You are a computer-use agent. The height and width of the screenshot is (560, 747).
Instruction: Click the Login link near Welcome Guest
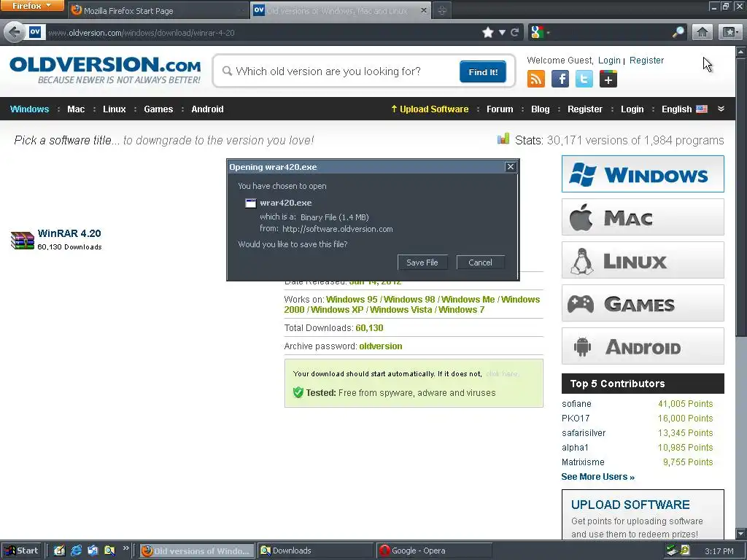609,61
